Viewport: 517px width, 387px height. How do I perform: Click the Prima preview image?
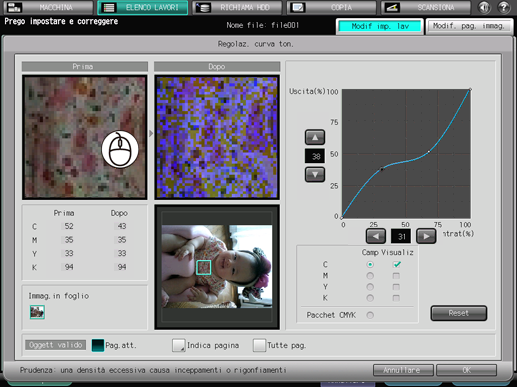[85, 137]
